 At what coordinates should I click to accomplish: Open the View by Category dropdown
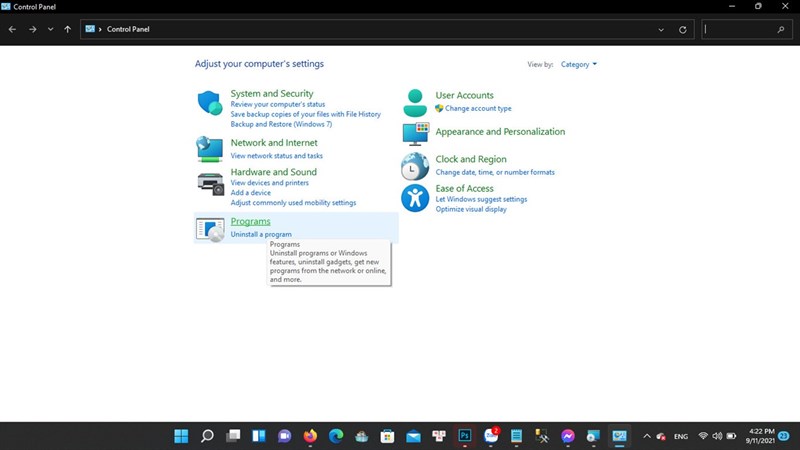579,64
